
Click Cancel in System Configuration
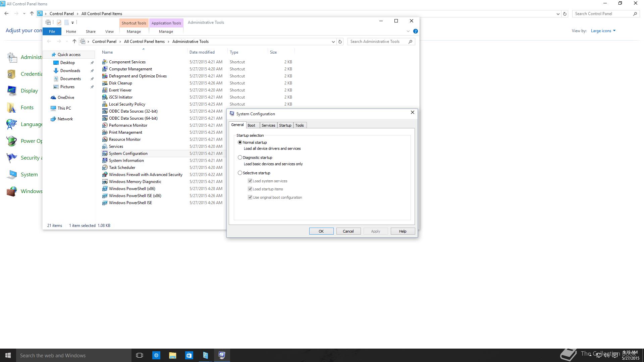(x=348, y=231)
